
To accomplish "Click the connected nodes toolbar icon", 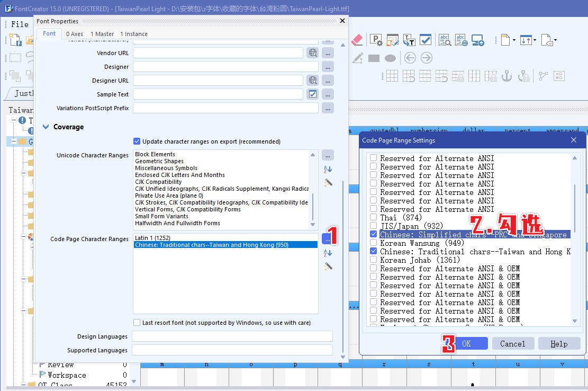I will (543, 76).
